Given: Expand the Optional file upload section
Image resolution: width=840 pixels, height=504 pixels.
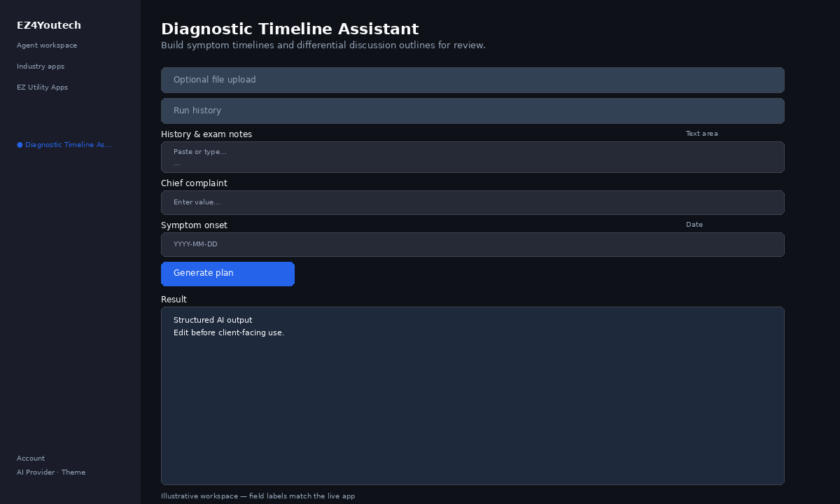Looking at the screenshot, I should click(472, 80).
